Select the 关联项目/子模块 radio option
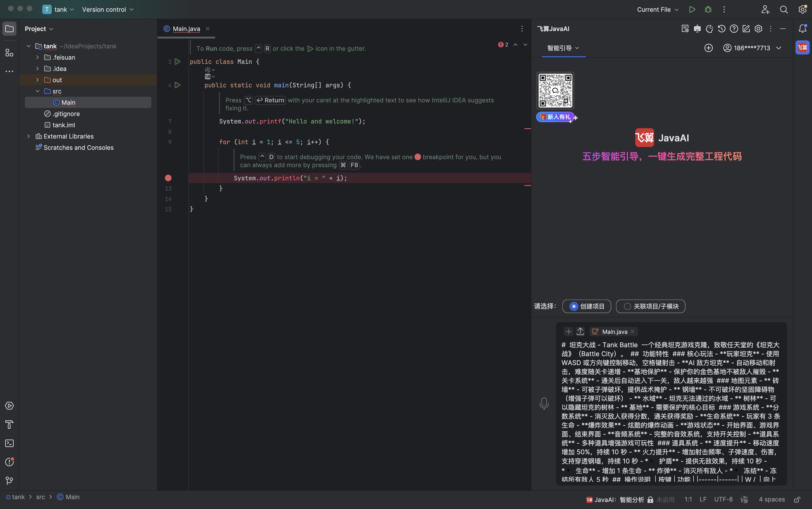This screenshot has width=812, height=509. click(627, 306)
